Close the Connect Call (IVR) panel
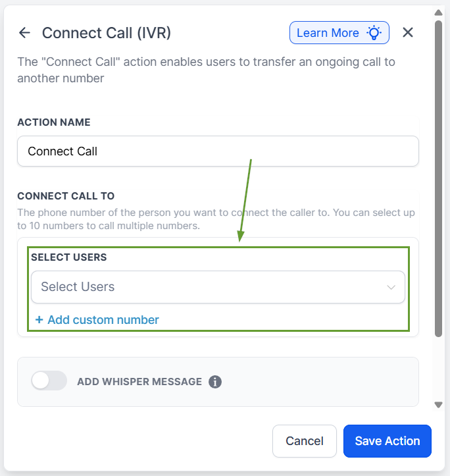 point(408,33)
